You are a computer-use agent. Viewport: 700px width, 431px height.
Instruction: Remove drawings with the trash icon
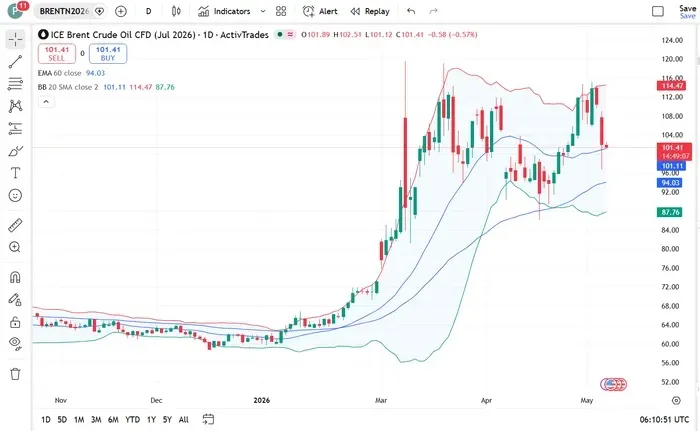pos(15,374)
